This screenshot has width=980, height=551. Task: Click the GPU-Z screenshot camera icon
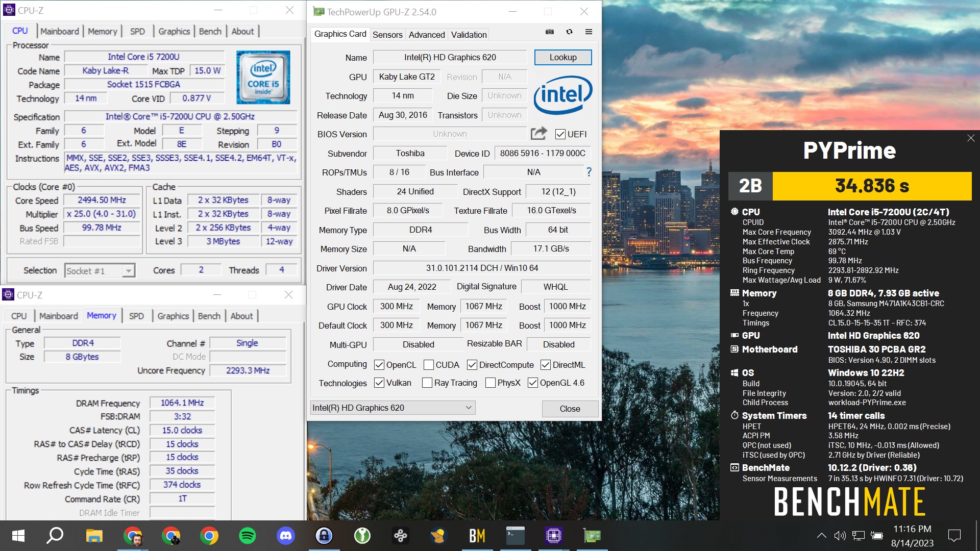point(550,32)
